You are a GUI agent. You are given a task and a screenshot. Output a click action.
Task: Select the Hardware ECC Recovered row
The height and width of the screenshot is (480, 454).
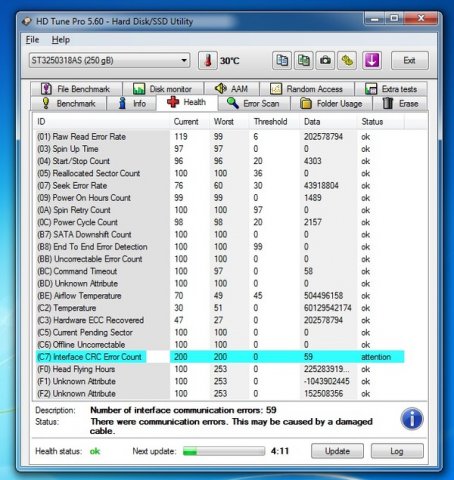(220, 320)
